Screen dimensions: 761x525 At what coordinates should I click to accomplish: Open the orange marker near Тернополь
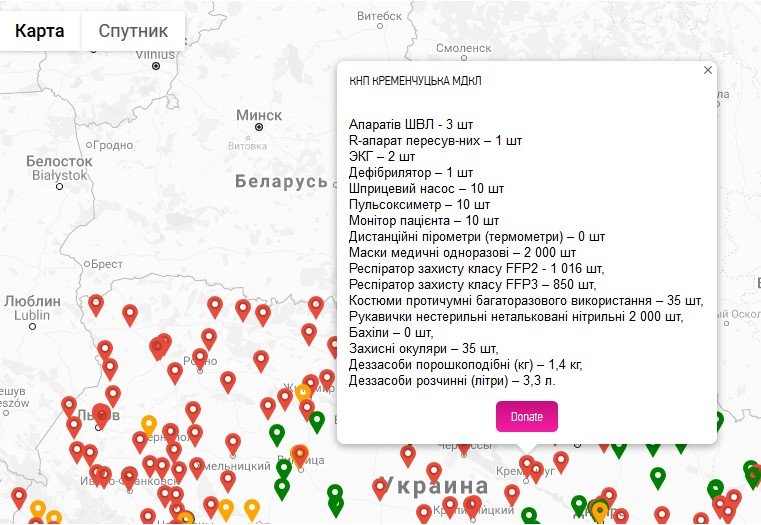point(149,425)
